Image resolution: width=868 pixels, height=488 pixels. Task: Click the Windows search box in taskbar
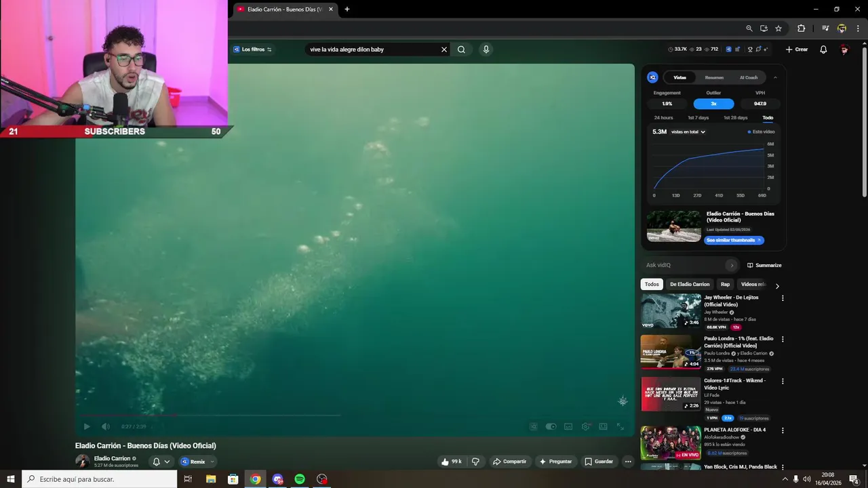100,479
